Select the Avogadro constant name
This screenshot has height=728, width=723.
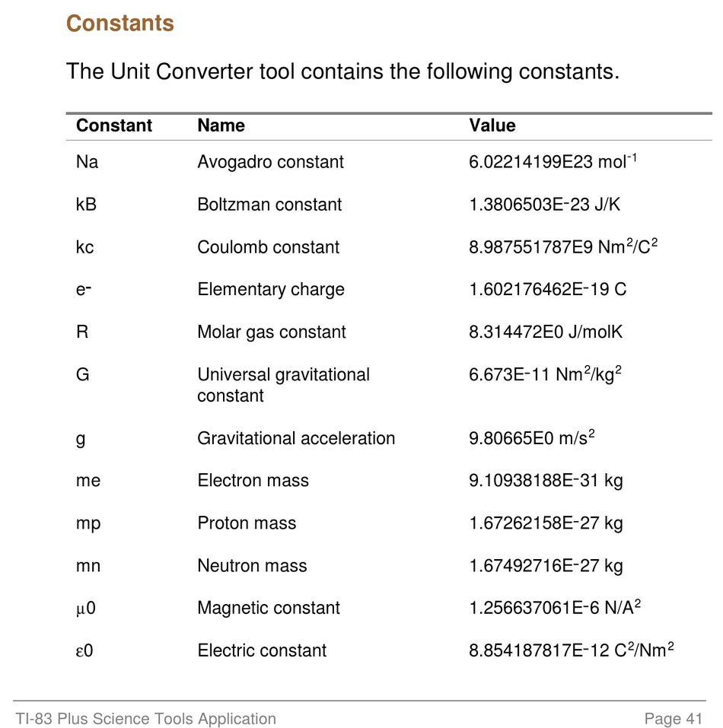270,162
